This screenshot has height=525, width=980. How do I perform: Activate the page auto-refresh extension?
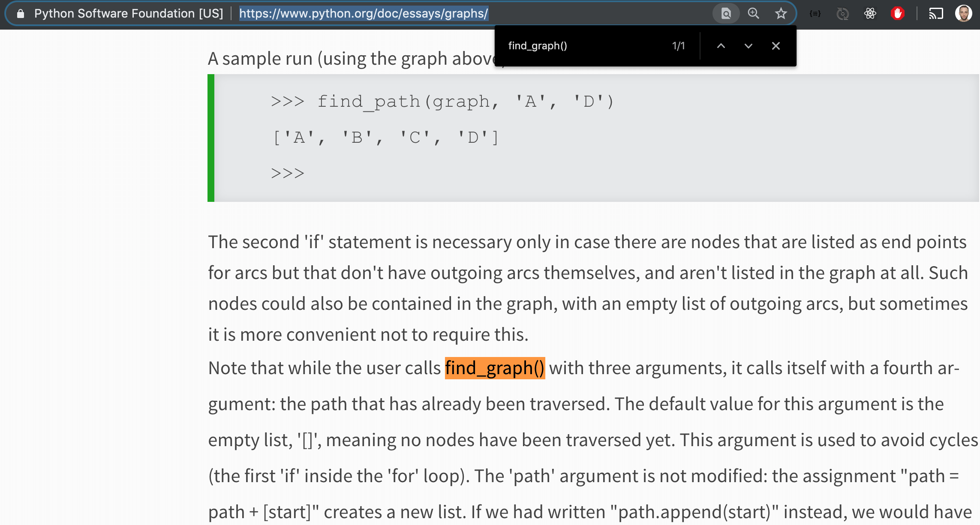point(842,13)
